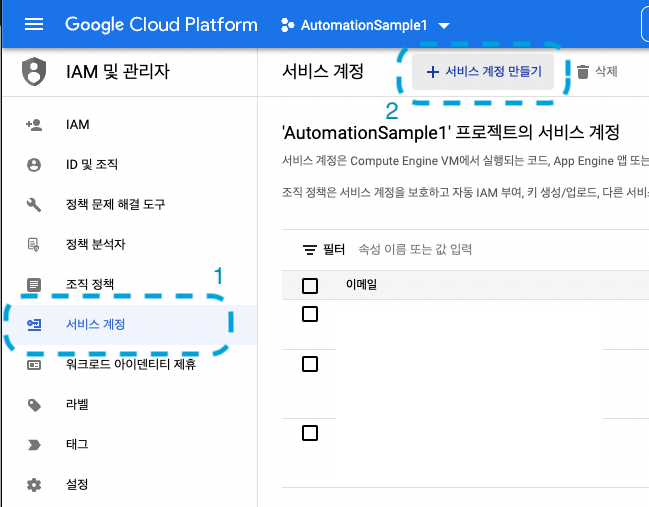This screenshot has height=507, width=649.
Task: Toggle the select-all checkbox in 이메일 header
Action: click(310, 286)
